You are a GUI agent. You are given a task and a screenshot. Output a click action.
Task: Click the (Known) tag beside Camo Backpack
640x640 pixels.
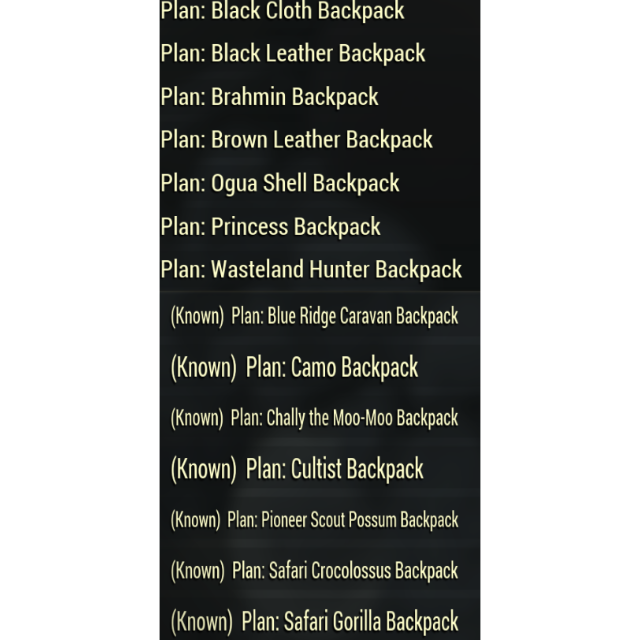[x=203, y=367]
